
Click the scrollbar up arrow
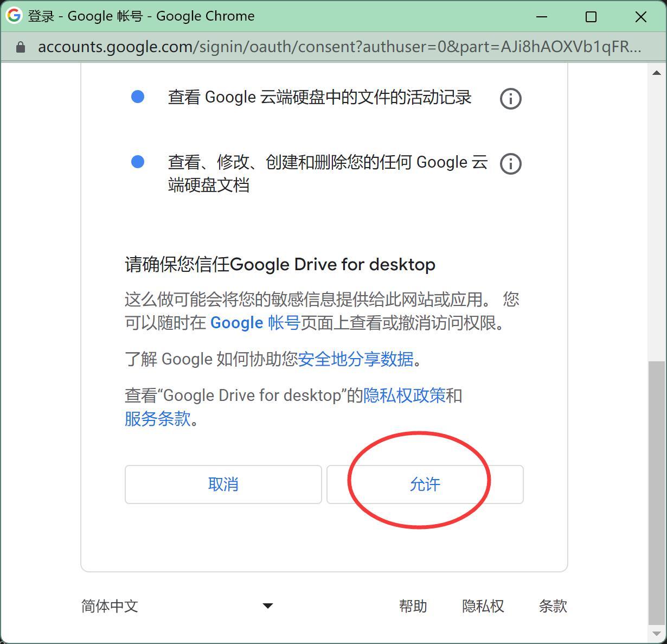click(x=657, y=73)
